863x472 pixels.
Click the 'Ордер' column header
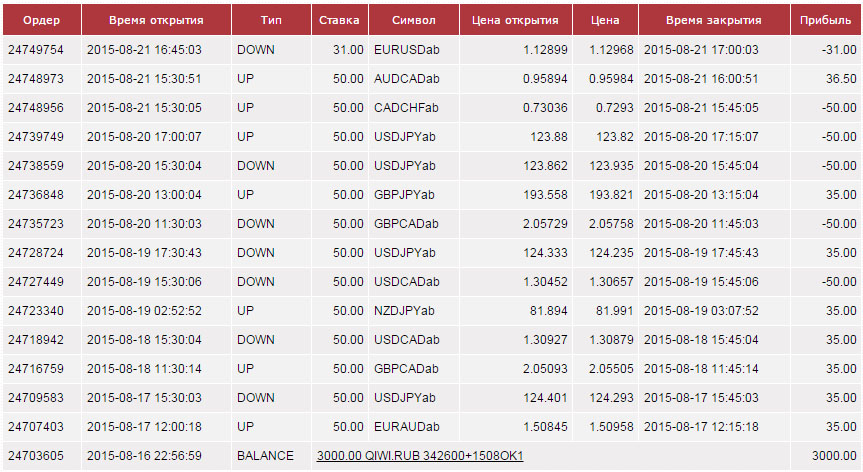(41, 20)
